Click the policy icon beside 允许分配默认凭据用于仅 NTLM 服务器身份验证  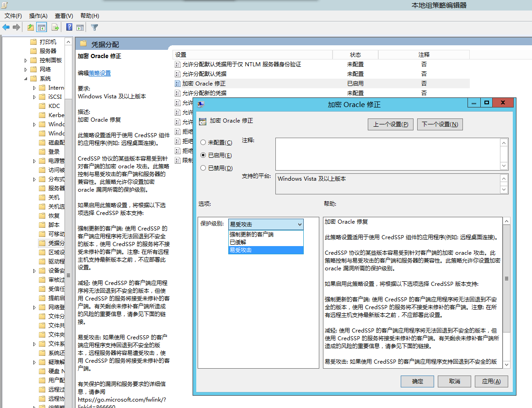[177, 64]
